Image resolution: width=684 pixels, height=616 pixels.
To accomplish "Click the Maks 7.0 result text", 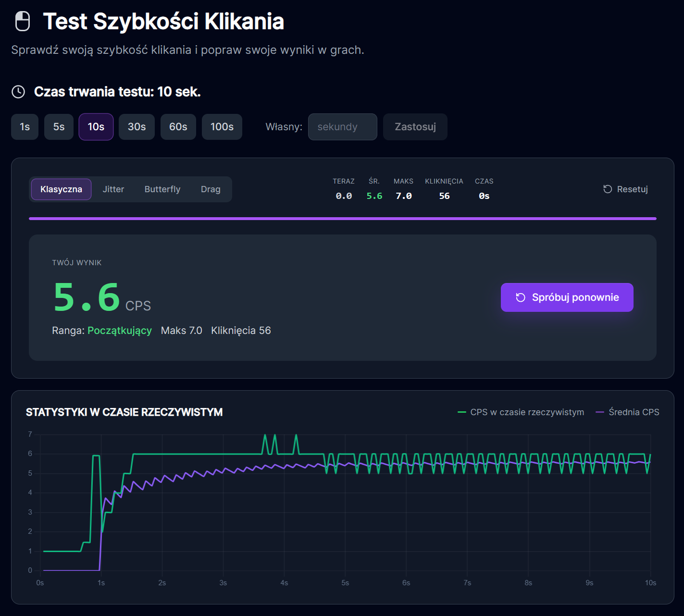I will (x=182, y=331).
